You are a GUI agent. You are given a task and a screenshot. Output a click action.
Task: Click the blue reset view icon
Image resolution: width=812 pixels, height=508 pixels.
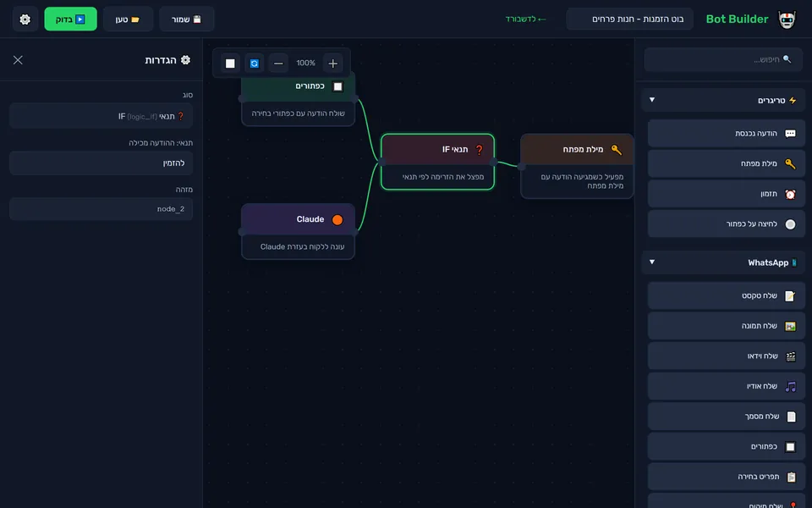(x=255, y=63)
